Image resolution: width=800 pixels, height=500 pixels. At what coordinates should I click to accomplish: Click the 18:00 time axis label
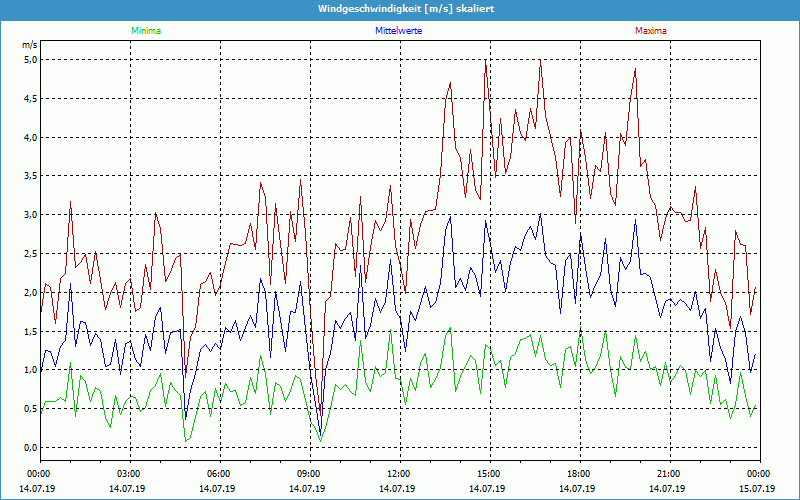(580, 474)
